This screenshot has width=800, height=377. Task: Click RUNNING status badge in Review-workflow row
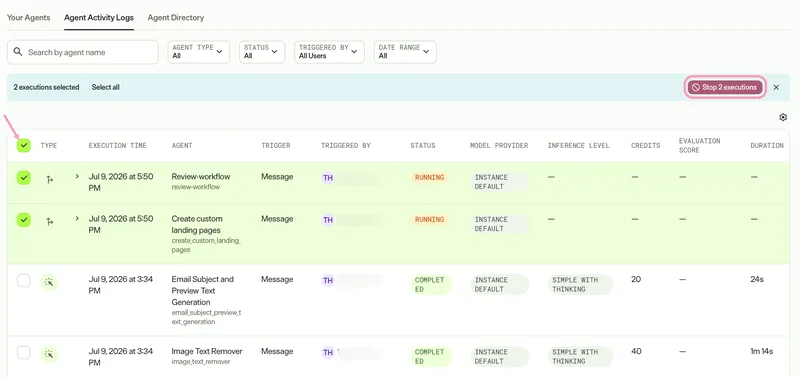(430, 178)
